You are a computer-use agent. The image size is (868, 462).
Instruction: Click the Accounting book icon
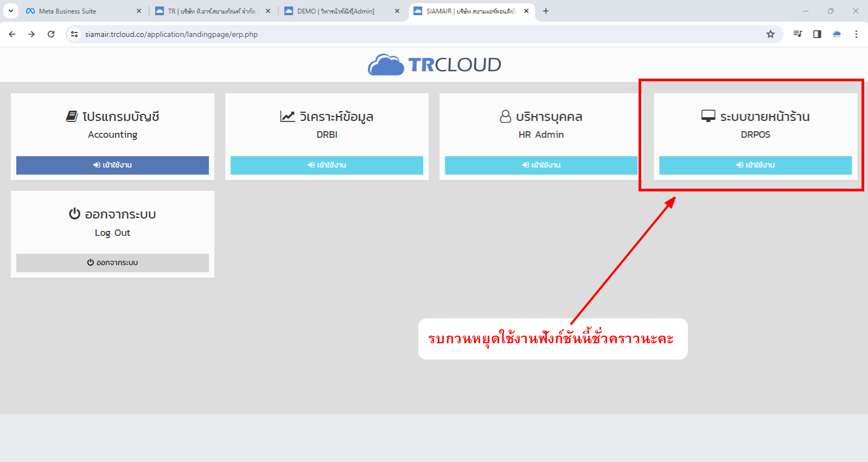click(x=72, y=116)
